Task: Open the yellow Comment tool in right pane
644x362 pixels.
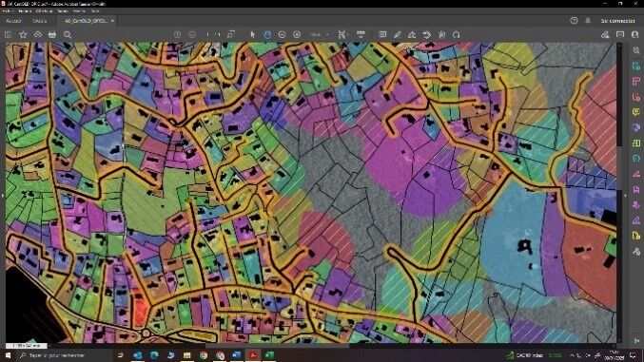Action: coord(636,112)
